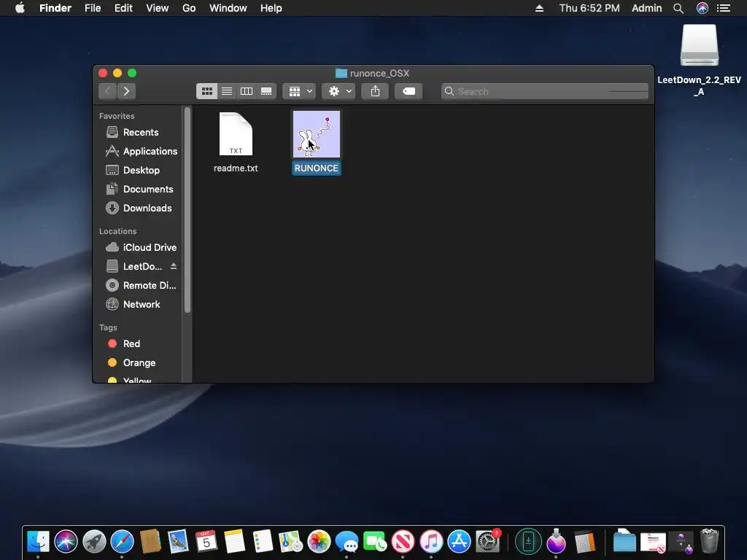This screenshot has width=747, height=560.
Task: Open Desktop in the sidebar
Action: point(139,170)
